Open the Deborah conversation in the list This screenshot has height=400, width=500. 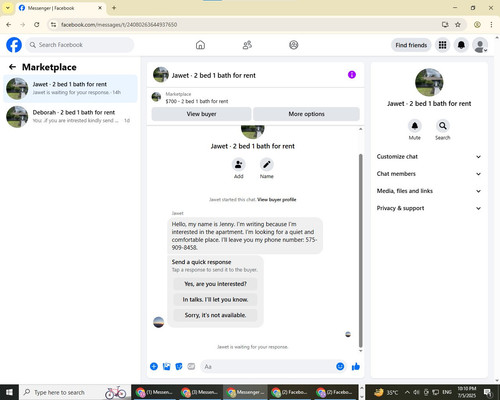point(70,116)
